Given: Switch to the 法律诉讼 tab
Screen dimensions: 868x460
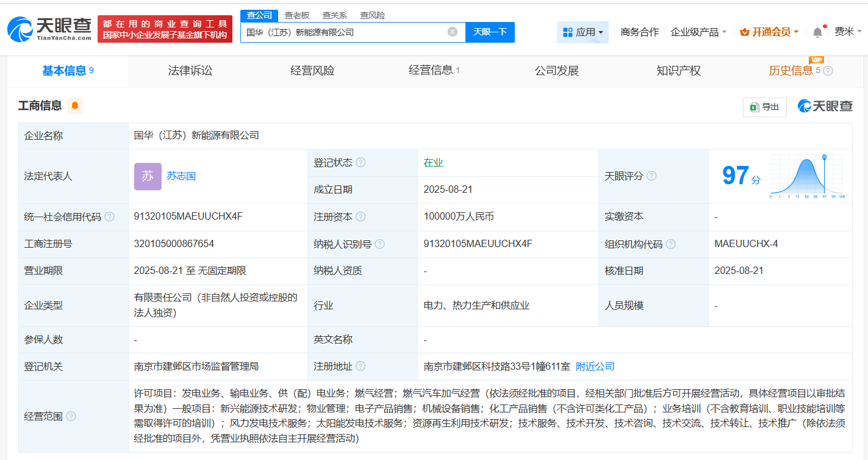Looking at the screenshot, I should [189, 70].
